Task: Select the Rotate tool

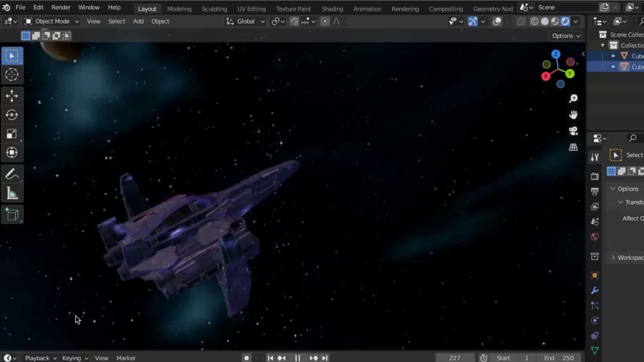Action: coord(12,115)
